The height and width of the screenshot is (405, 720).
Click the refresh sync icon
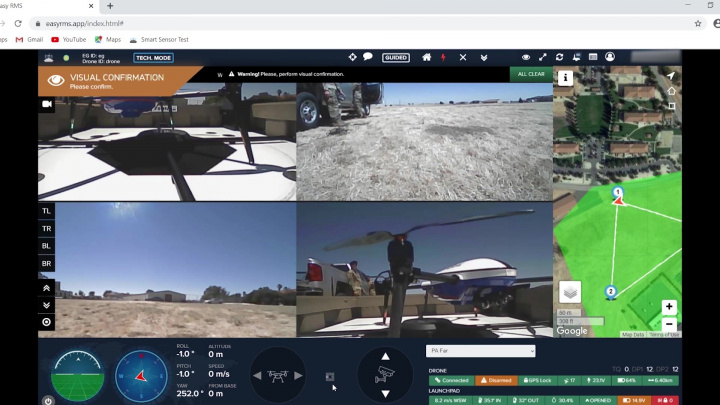[x=559, y=57]
